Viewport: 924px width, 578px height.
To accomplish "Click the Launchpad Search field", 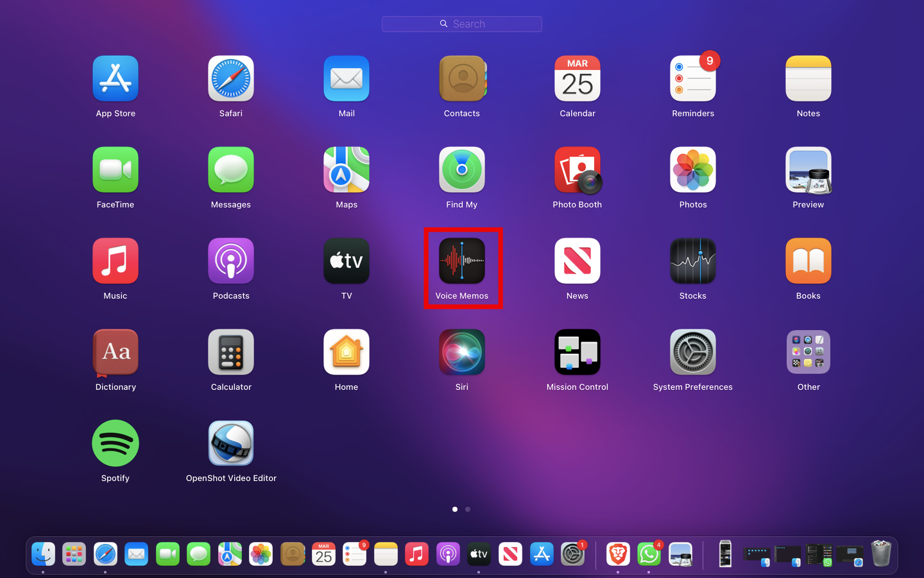I will [x=462, y=24].
